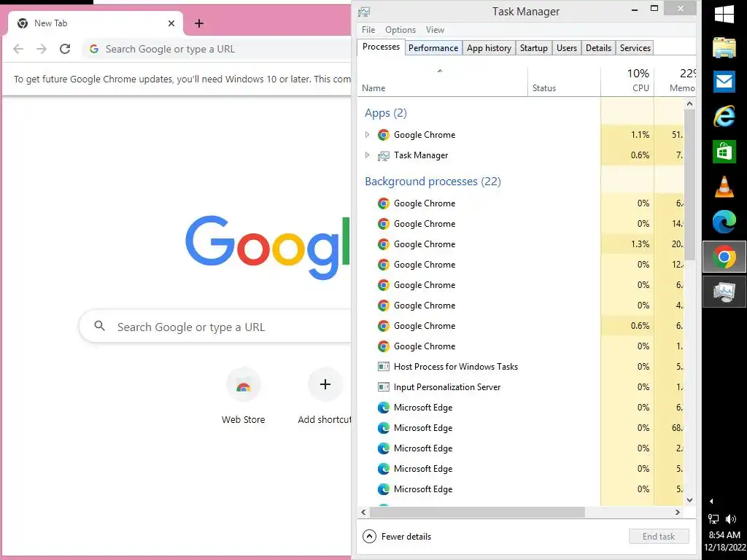Switch to the Services tab
Screen dimensions: 747x560
635,48
